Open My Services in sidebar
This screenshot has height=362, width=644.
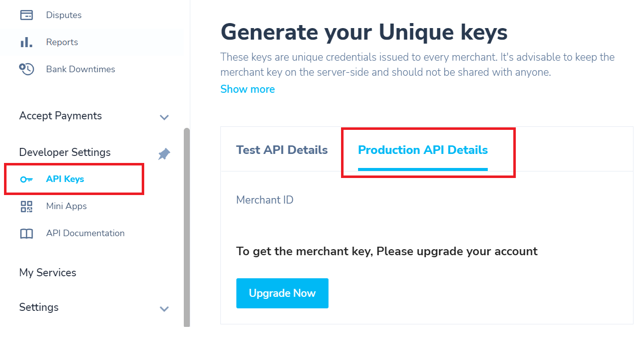(48, 273)
